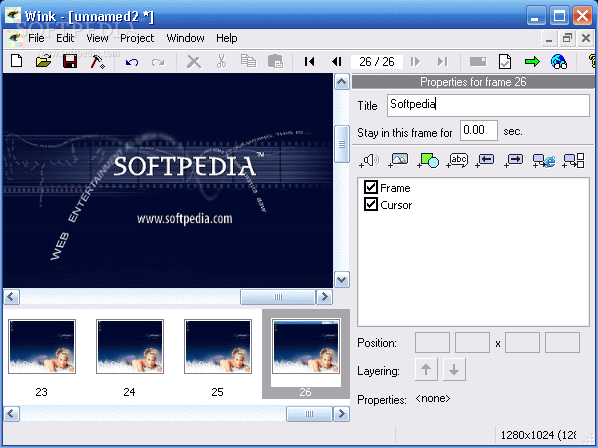The image size is (598, 448).
Task: Open the View menu
Action: pyautogui.click(x=97, y=38)
